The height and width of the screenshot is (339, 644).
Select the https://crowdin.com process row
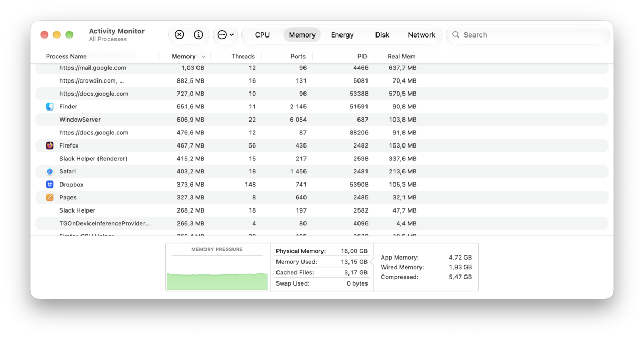322,81
